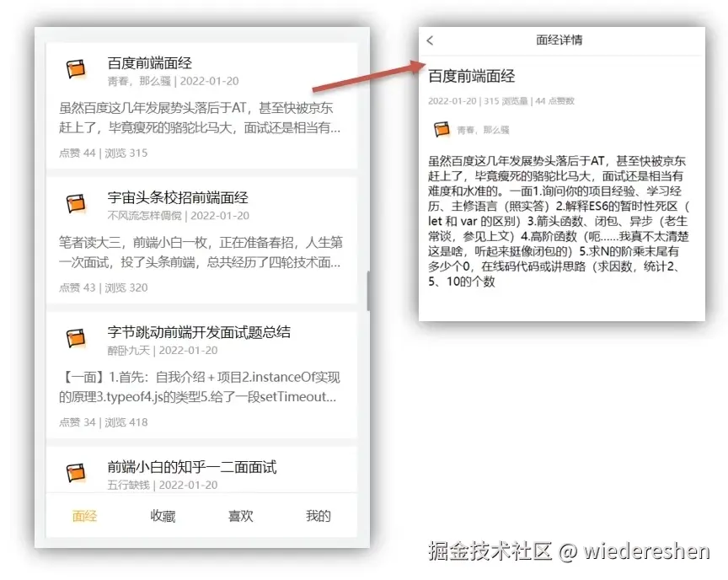Switch to the 喜欢 tab
Image resolution: width=728 pixels, height=580 pixels.
[240, 517]
